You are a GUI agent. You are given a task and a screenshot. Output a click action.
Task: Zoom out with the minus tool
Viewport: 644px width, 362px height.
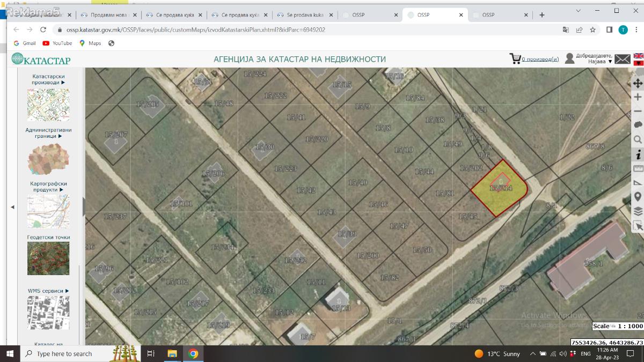pos(638,111)
